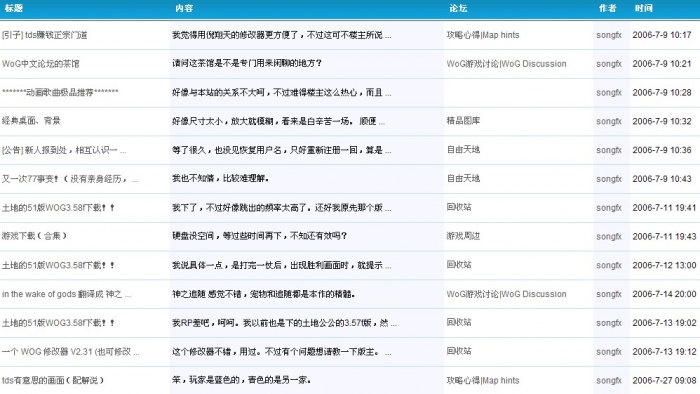This screenshot has height=394, width=700.
Task: Go to the 精品图库 forum
Action: 463,120
